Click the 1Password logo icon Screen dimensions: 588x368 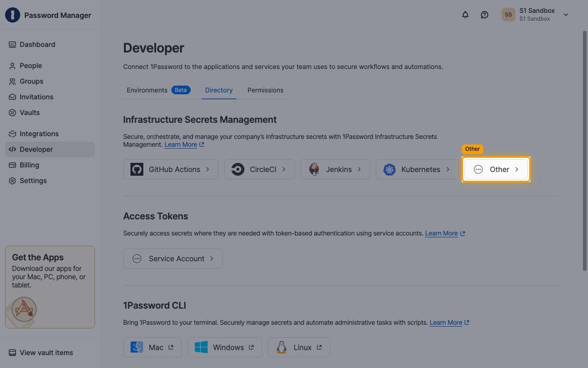[x=13, y=15]
